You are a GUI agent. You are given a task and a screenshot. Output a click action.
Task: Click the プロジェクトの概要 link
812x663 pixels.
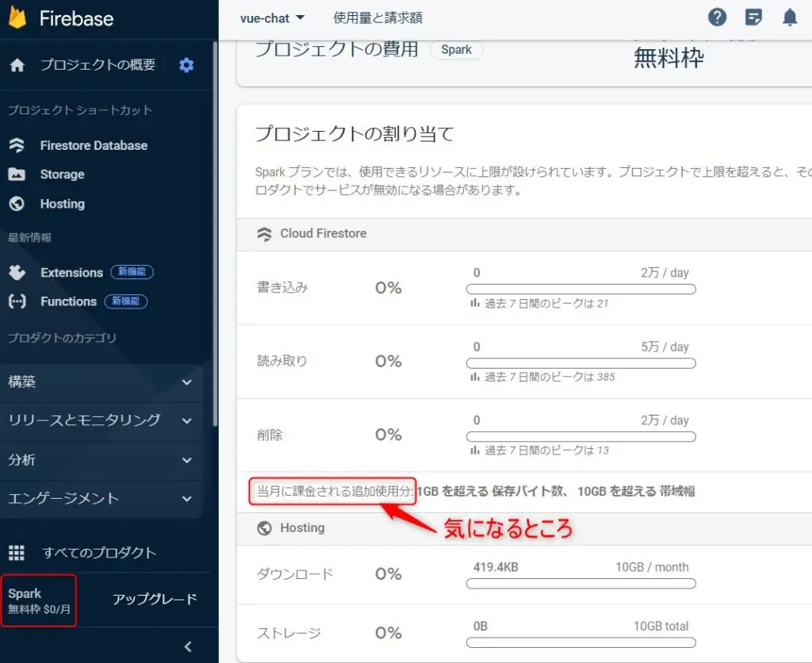[x=98, y=65]
